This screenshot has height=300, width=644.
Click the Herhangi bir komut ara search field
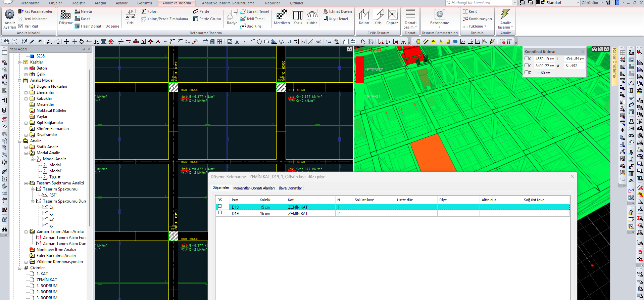(481, 3)
